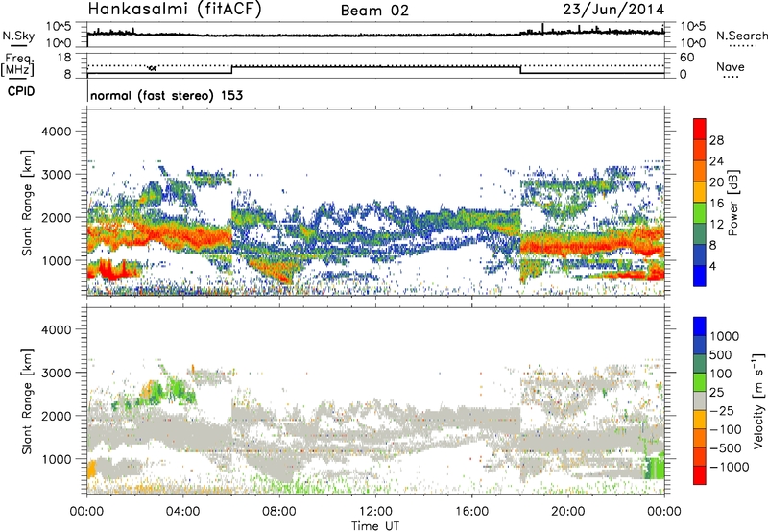768x532 pixels.
Task: Click the 'Hankasalmi (fitACF)' title
Action: pos(175,9)
